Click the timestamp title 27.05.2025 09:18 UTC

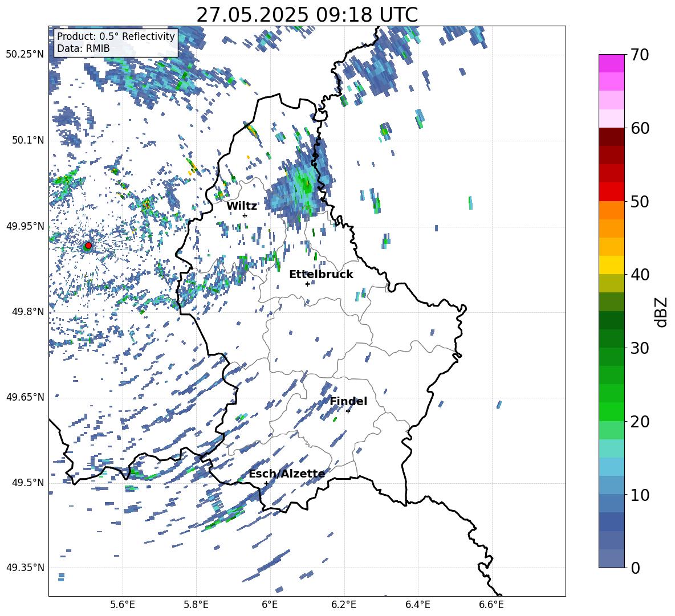307,15
